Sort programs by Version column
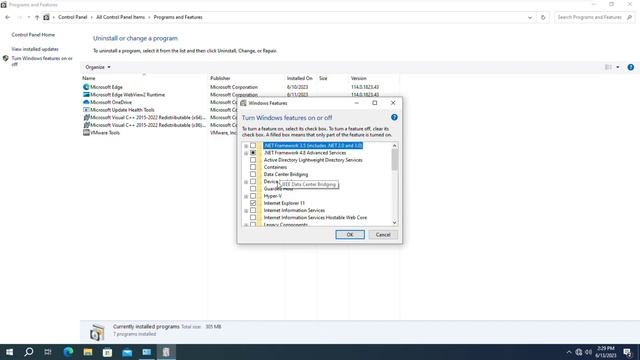640x360 pixels. 359,78
